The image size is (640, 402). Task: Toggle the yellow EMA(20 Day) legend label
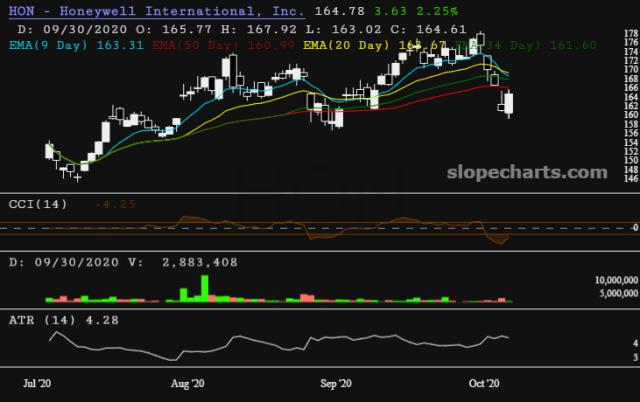point(350,46)
